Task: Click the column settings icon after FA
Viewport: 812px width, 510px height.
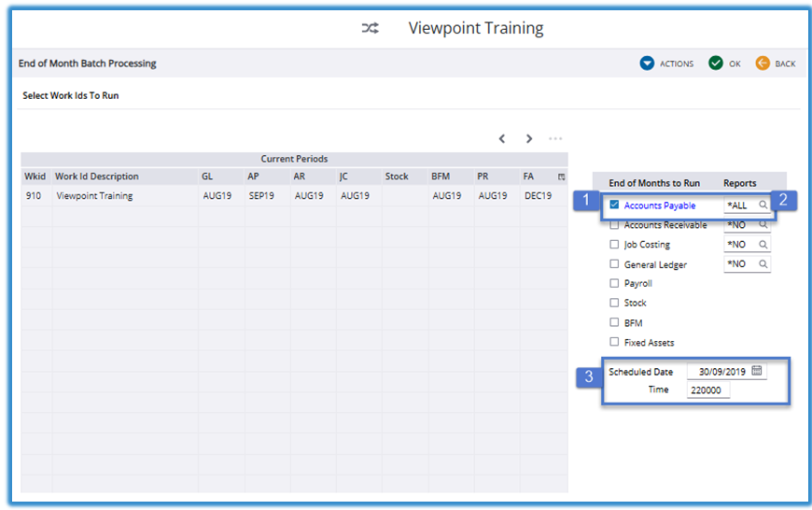Action: click(561, 177)
